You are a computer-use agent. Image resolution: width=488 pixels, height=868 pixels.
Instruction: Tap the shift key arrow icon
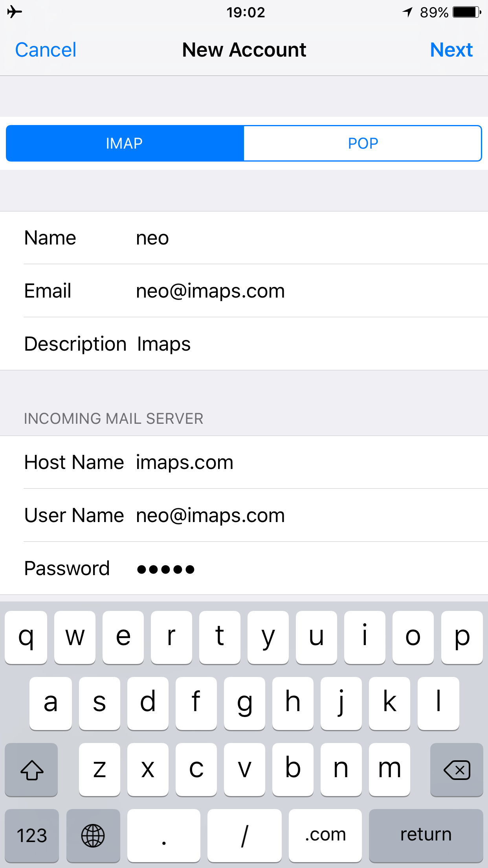coord(31,770)
